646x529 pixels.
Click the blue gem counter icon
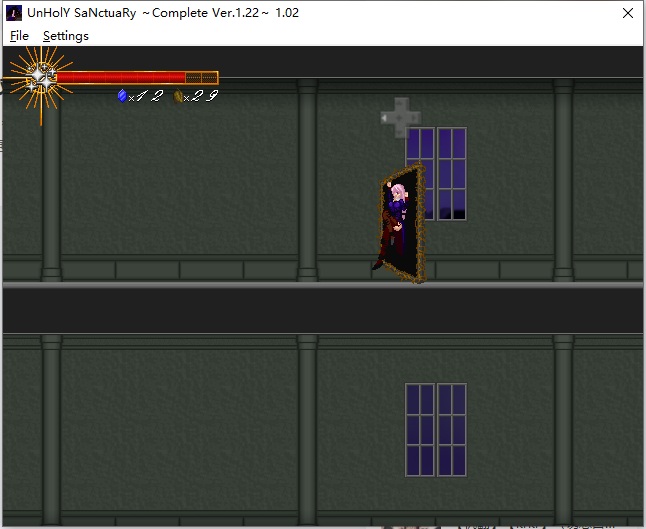[122, 96]
